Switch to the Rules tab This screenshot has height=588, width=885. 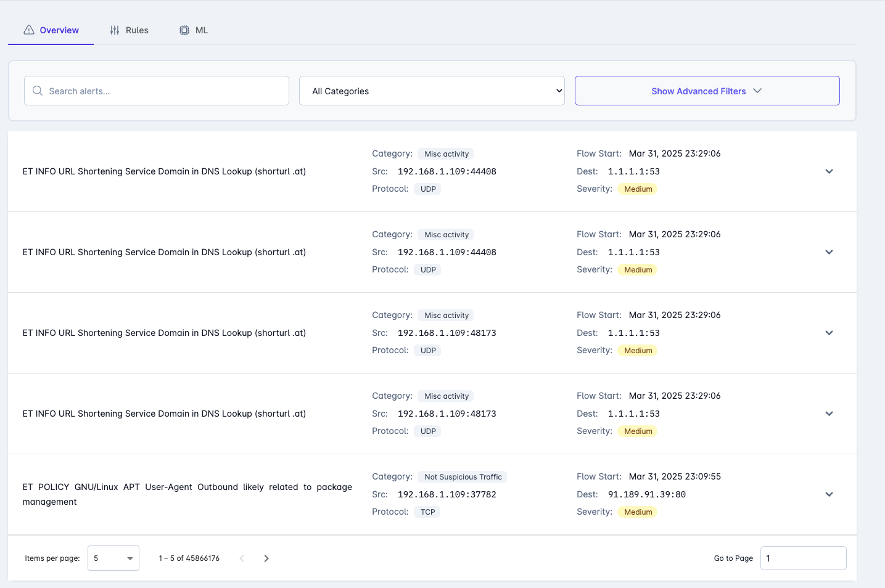click(129, 30)
